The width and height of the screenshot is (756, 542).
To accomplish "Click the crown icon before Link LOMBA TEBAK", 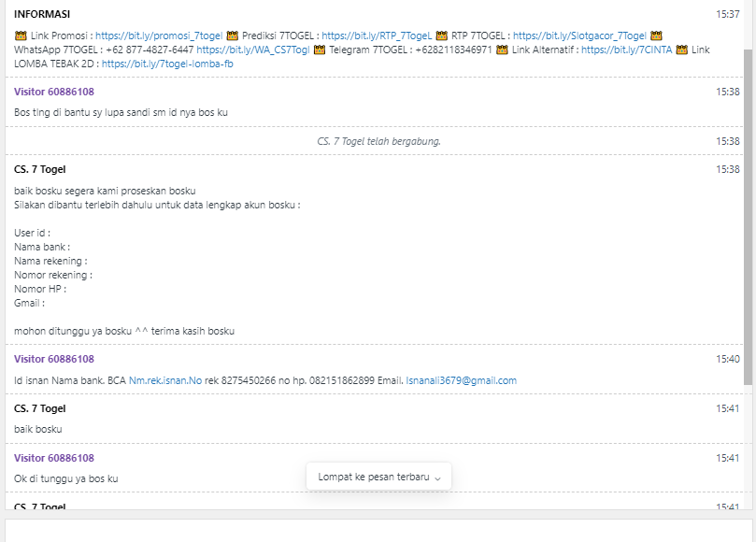I will click(x=681, y=50).
